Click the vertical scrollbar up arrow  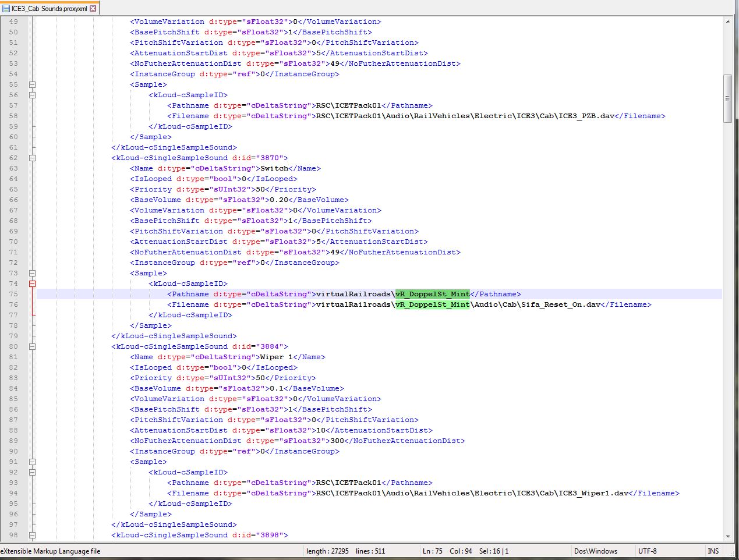(727, 22)
